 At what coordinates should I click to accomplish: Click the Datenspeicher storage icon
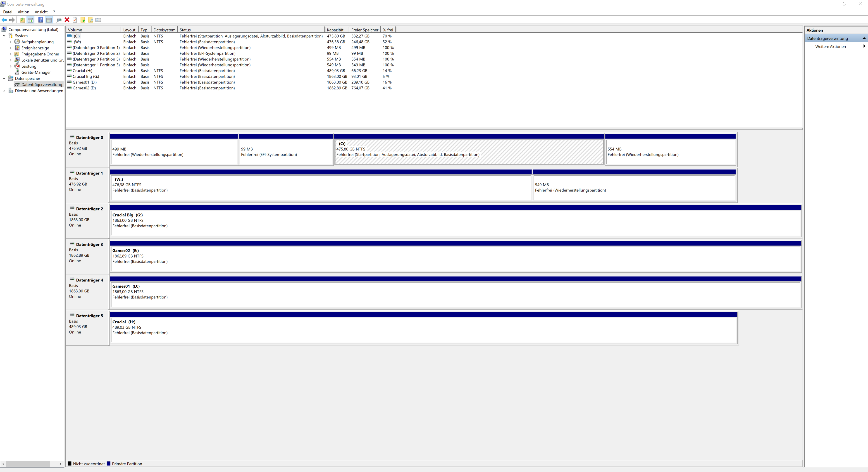11,78
